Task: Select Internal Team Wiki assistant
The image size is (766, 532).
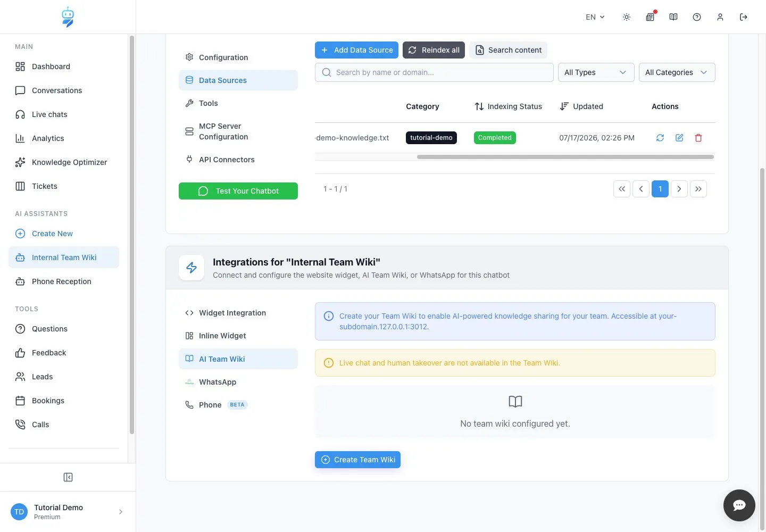Action: click(x=64, y=257)
